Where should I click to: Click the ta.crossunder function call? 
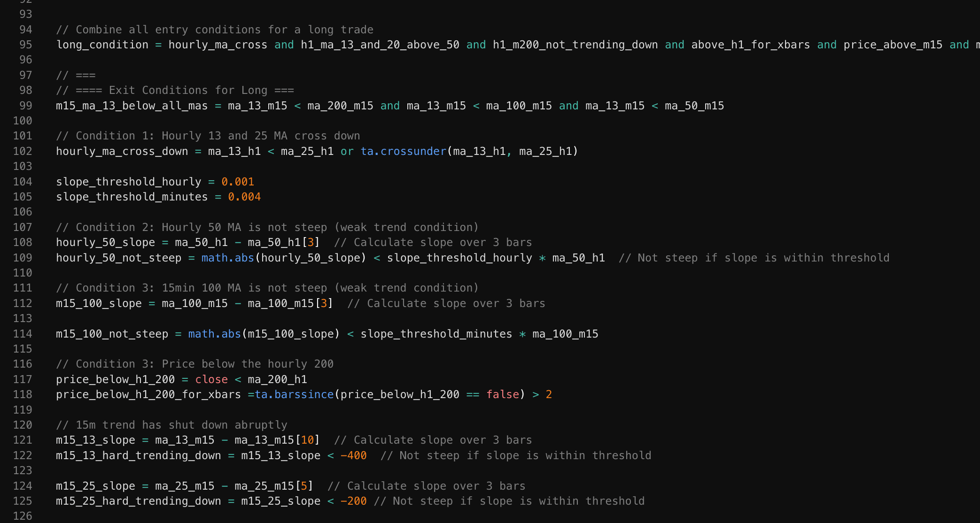tap(403, 151)
